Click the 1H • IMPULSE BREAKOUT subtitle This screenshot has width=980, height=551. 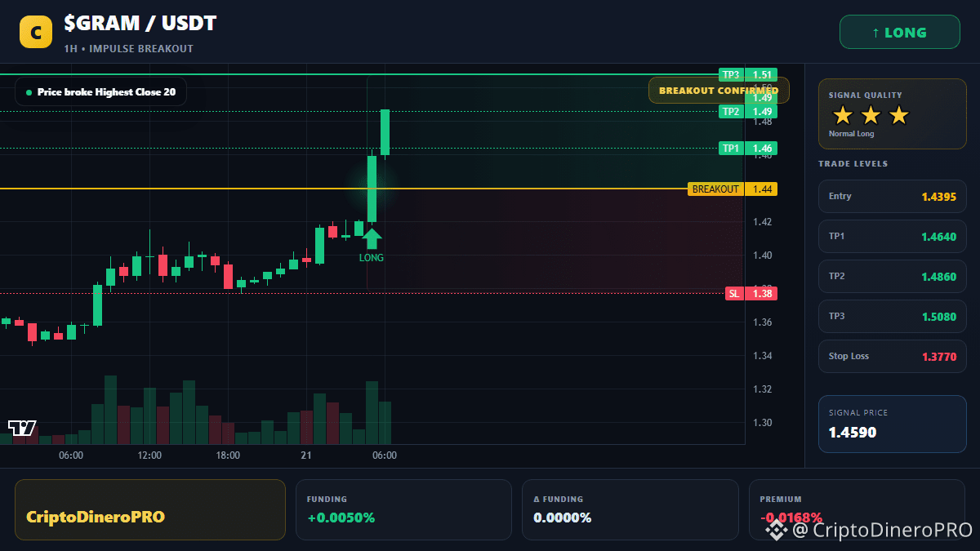tap(129, 49)
